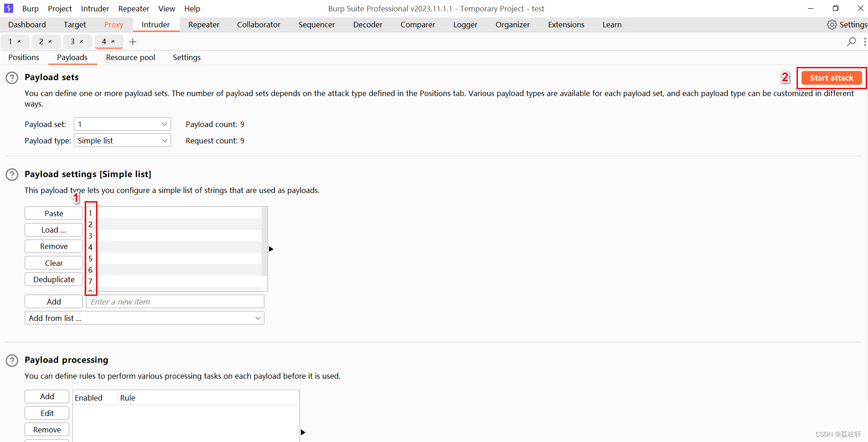Viewport: 868px width, 442px height.
Task: Open the View menu
Action: [x=167, y=9]
